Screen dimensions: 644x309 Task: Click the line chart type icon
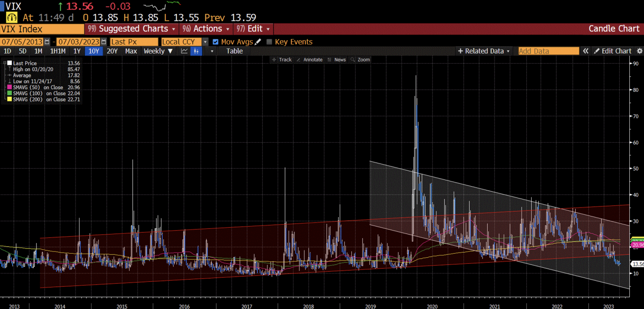[x=184, y=51]
